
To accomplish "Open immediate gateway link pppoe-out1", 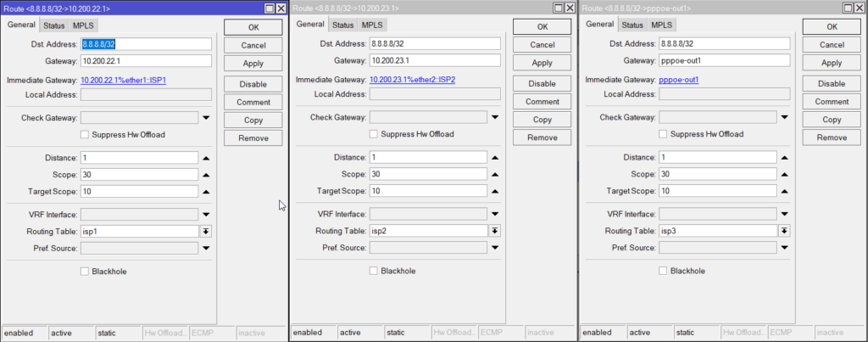I will pyautogui.click(x=679, y=80).
